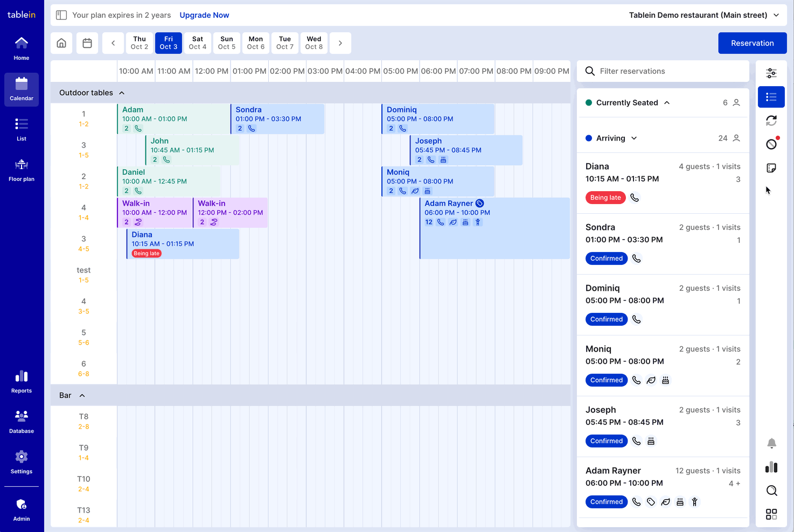
Task: Open the filter settings sliders icon
Action: click(771, 73)
